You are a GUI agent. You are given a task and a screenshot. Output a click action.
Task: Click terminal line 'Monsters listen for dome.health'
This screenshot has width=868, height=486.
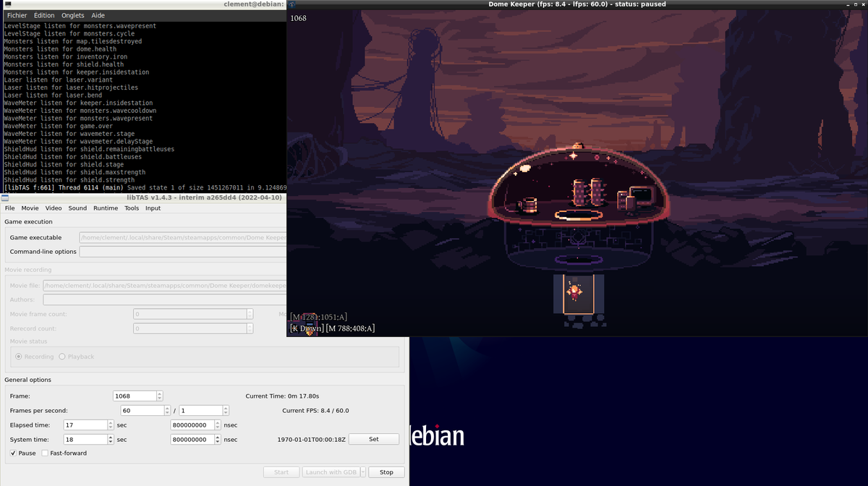tap(60, 49)
